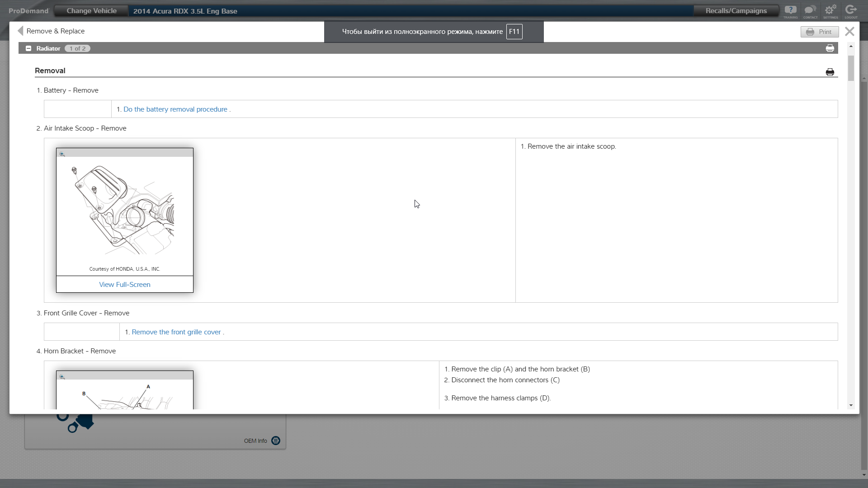This screenshot has width=868, height=488.
Task: Open the Remove the front grille cover link
Action: pyautogui.click(x=176, y=332)
